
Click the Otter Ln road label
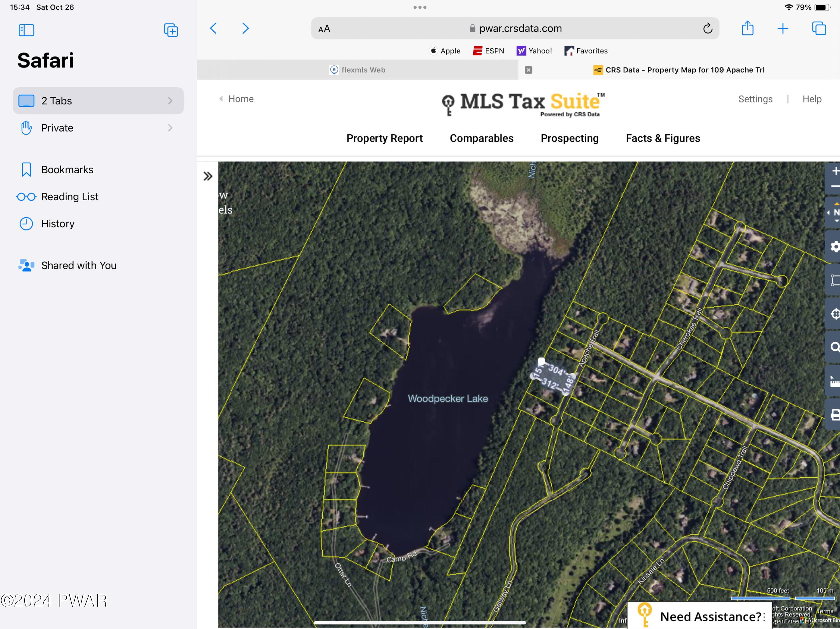(343, 575)
